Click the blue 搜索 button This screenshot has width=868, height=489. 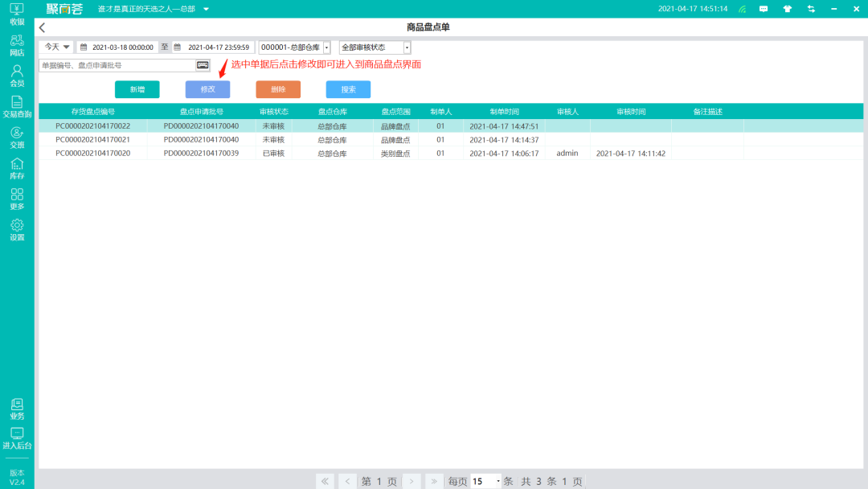pos(348,89)
